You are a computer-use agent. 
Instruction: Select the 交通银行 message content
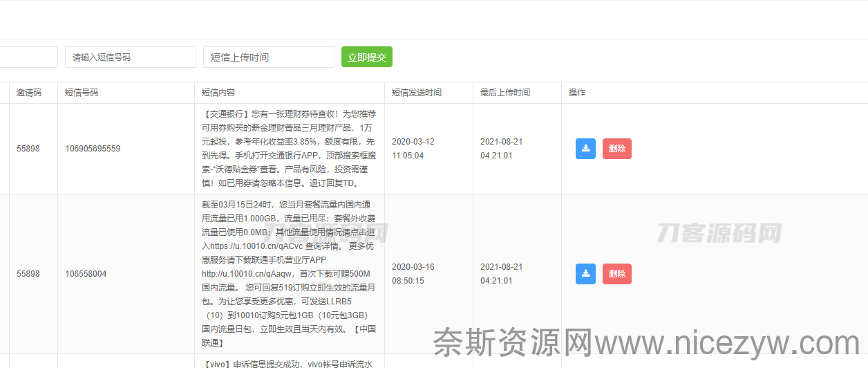click(x=289, y=149)
